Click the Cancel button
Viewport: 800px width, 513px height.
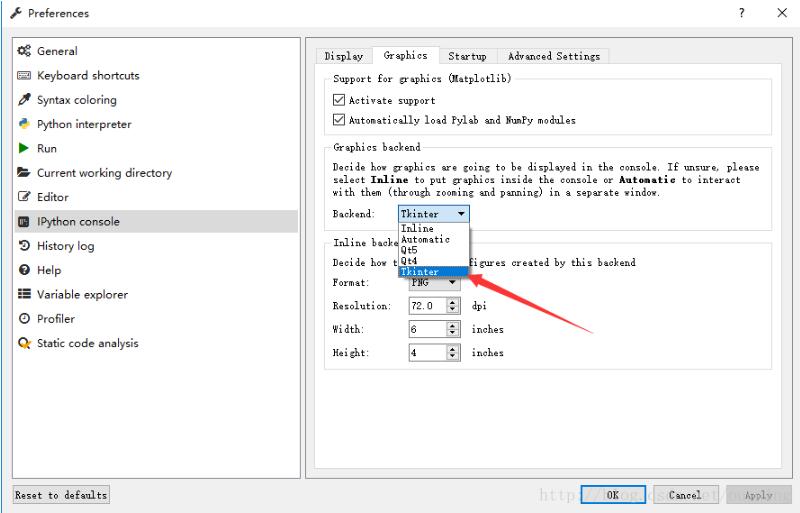(686, 495)
